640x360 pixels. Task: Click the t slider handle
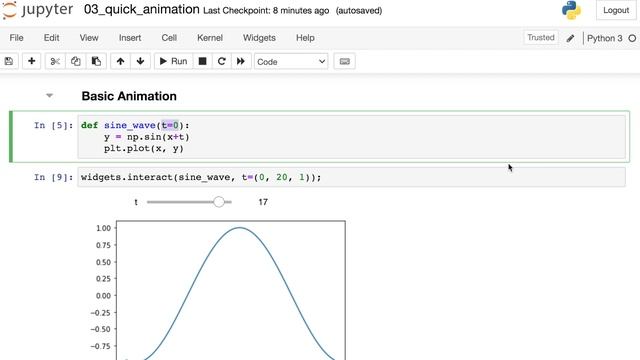pos(219,202)
